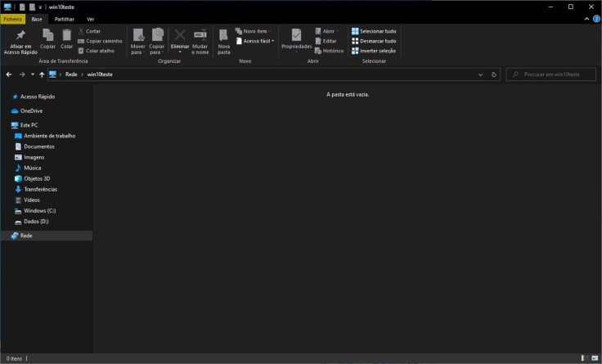Switch to the Partilhar ribbon tab
The width and height of the screenshot is (602, 364).
(64, 19)
